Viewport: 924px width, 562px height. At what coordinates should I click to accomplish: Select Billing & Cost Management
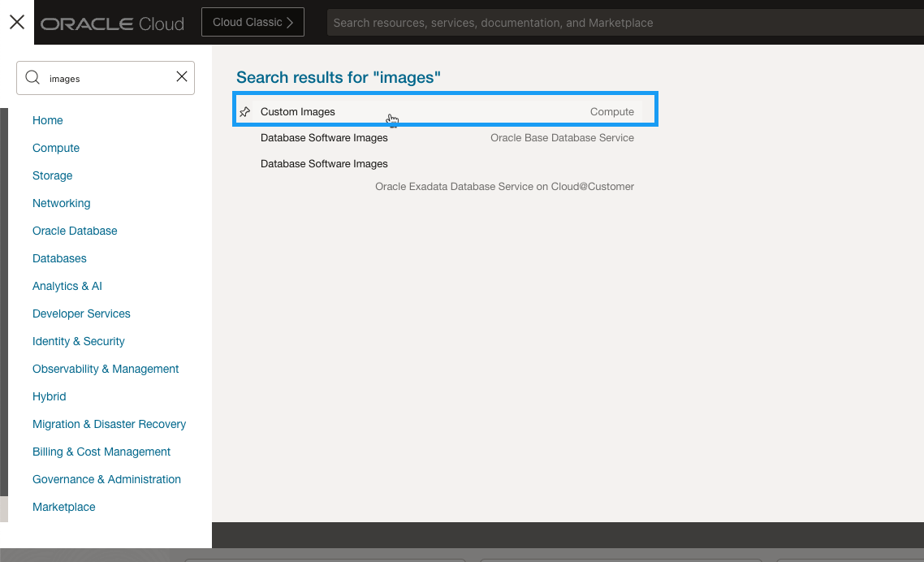(101, 452)
